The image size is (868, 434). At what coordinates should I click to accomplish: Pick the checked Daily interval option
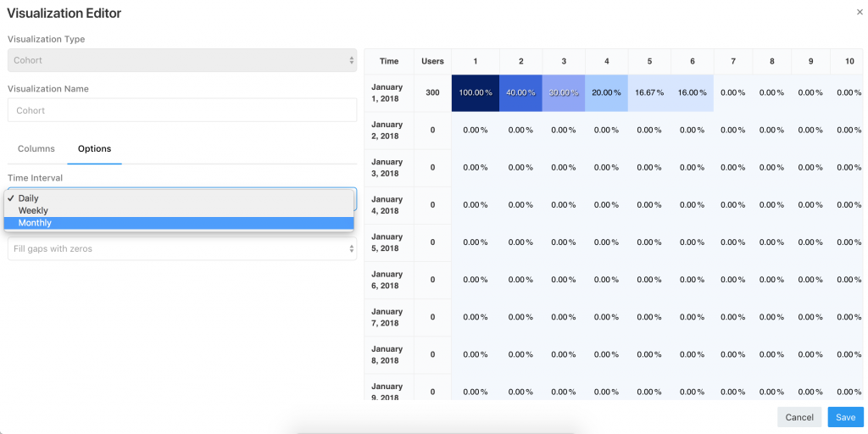click(179, 198)
